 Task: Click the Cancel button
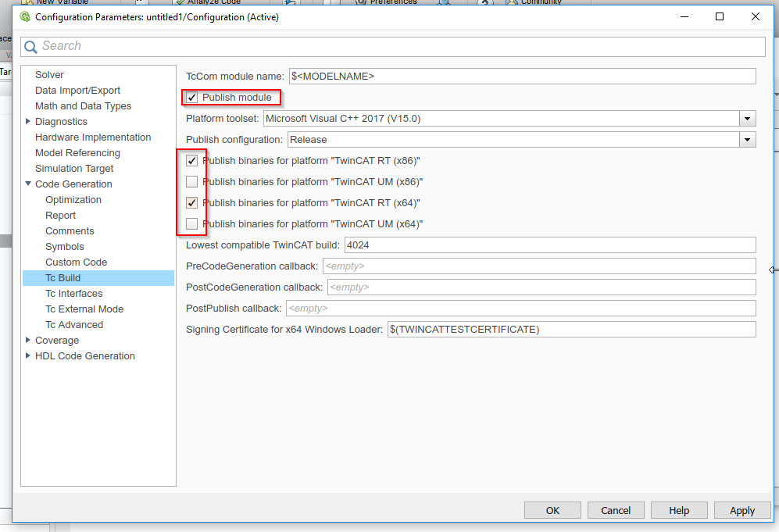pyautogui.click(x=616, y=511)
